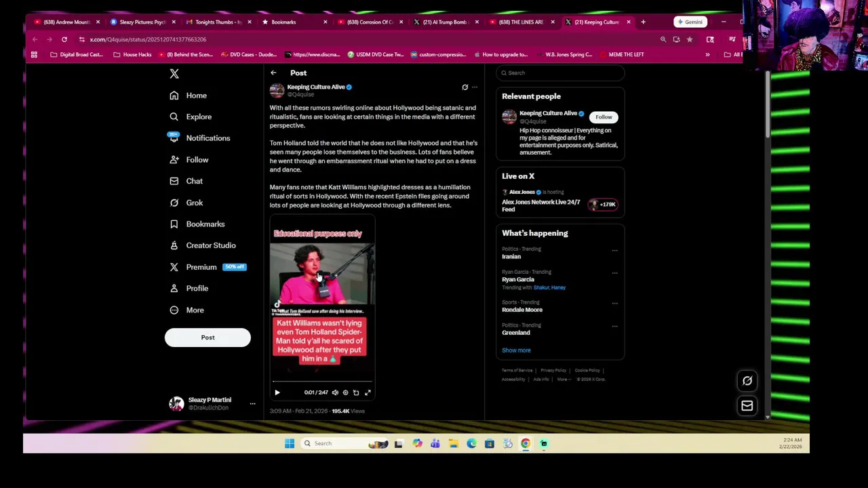The width and height of the screenshot is (868, 488).
Task: Switch to the AI Trump Bomb tab
Action: [444, 22]
